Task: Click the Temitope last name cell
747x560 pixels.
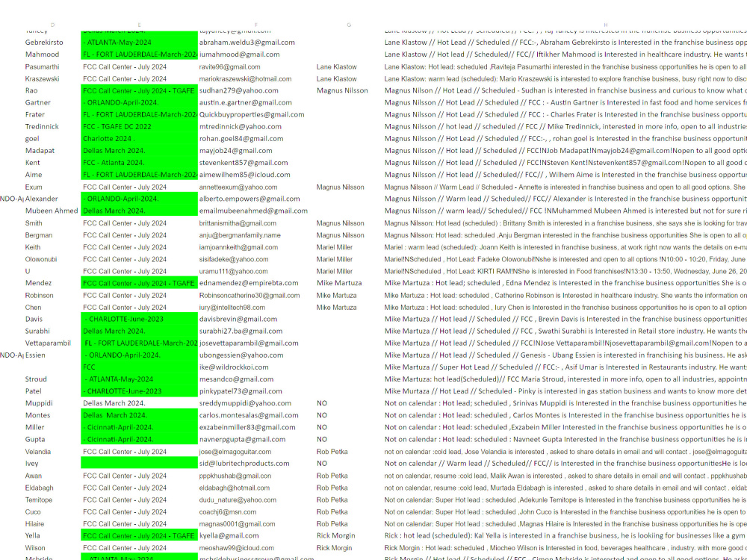Action: coord(39,500)
